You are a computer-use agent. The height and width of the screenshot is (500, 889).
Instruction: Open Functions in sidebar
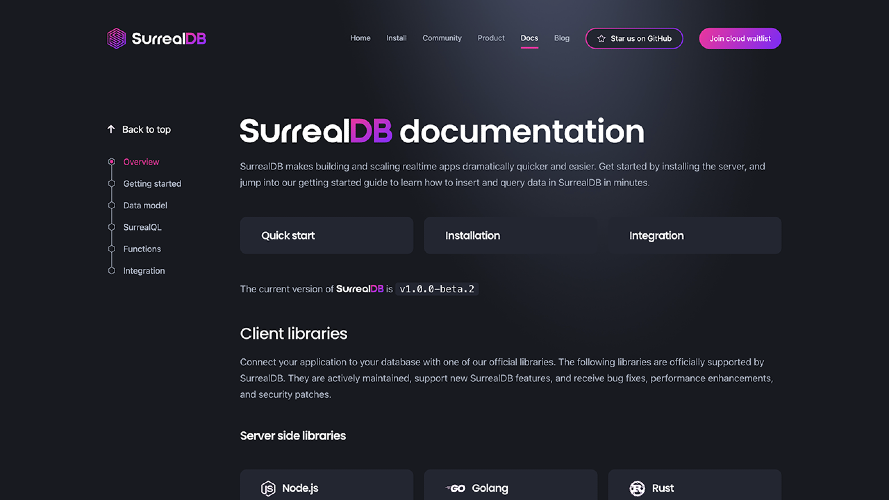(142, 249)
